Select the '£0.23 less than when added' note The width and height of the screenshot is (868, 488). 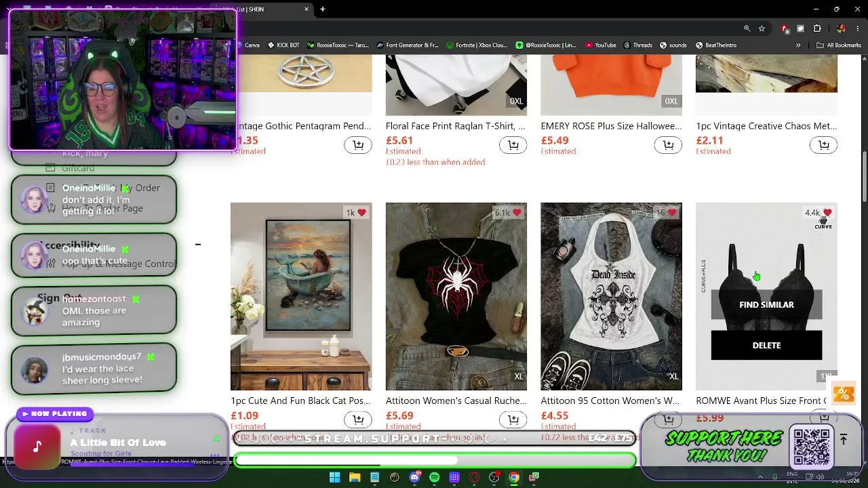coord(435,162)
